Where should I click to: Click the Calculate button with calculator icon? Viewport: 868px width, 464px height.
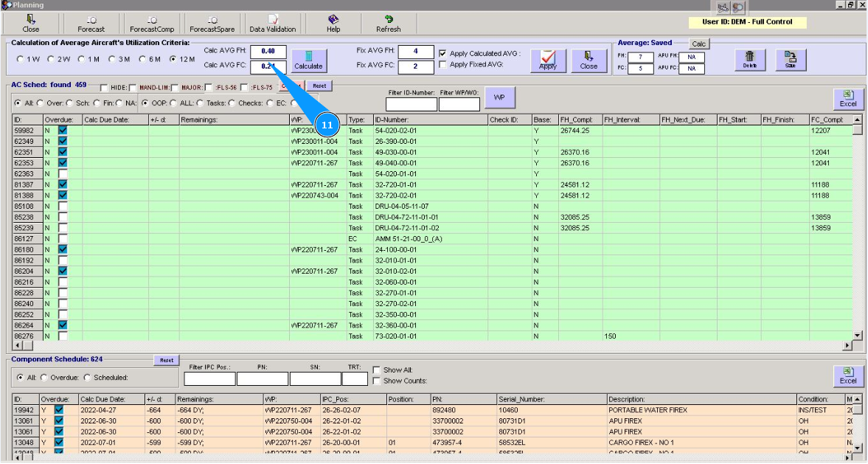[308, 60]
